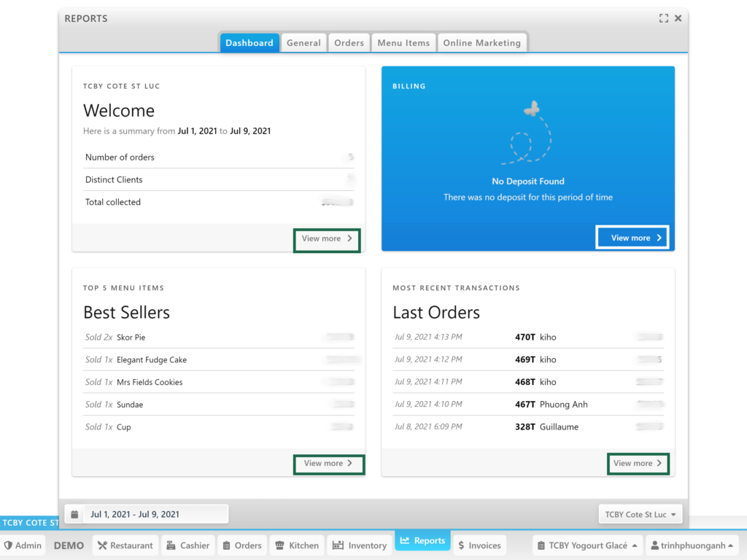
Task: Expand the TCBY Yogourt Glacé menu
Action: tap(586, 545)
